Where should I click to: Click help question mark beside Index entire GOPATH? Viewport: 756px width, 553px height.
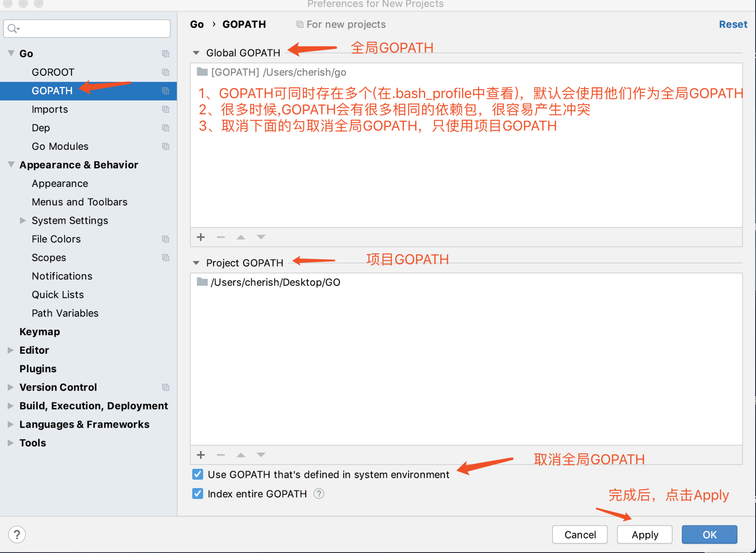click(x=319, y=494)
